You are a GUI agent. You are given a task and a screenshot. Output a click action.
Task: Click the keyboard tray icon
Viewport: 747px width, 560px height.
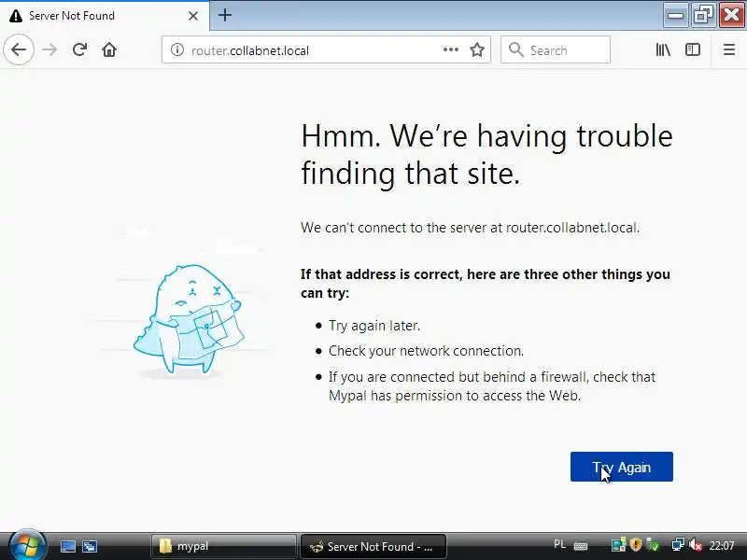tap(580, 546)
